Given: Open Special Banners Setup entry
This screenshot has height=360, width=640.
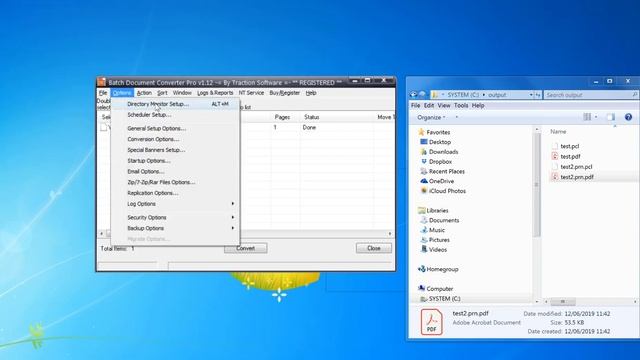Looking at the screenshot, I should tap(176, 150).
